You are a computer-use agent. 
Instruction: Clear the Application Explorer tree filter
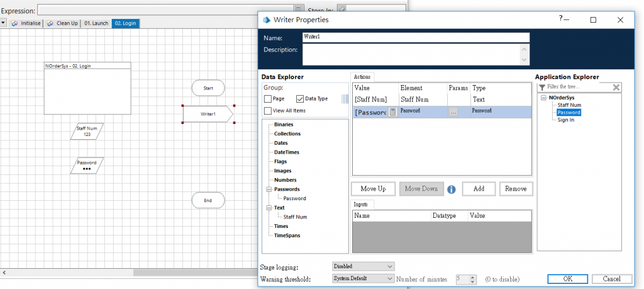(616, 87)
